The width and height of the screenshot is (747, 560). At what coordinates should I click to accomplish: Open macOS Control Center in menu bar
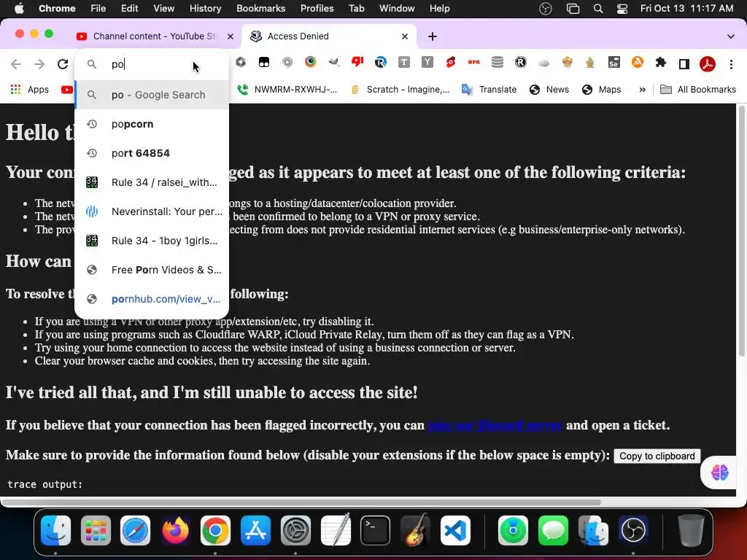[x=622, y=9]
